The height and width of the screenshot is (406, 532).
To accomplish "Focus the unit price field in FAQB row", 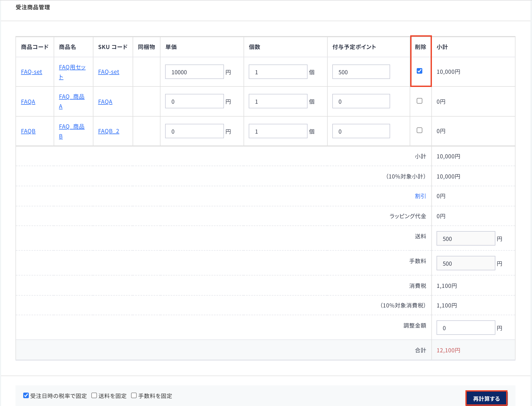I will pyautogui.click(x=195, y=131).
